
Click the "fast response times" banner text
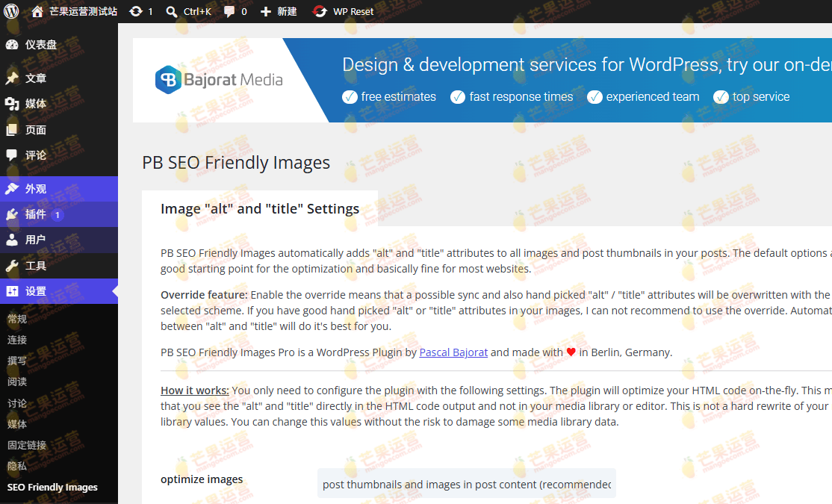(x=521, y=96)
